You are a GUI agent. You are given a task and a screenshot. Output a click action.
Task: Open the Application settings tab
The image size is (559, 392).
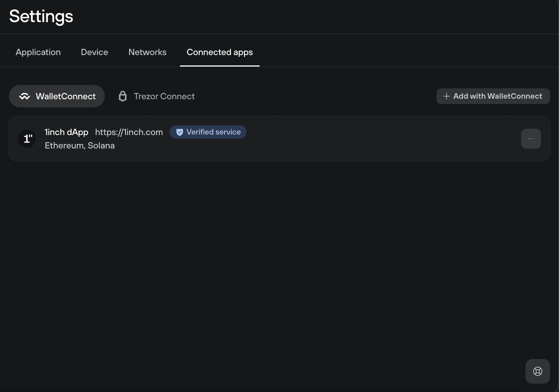pos(38,52)
